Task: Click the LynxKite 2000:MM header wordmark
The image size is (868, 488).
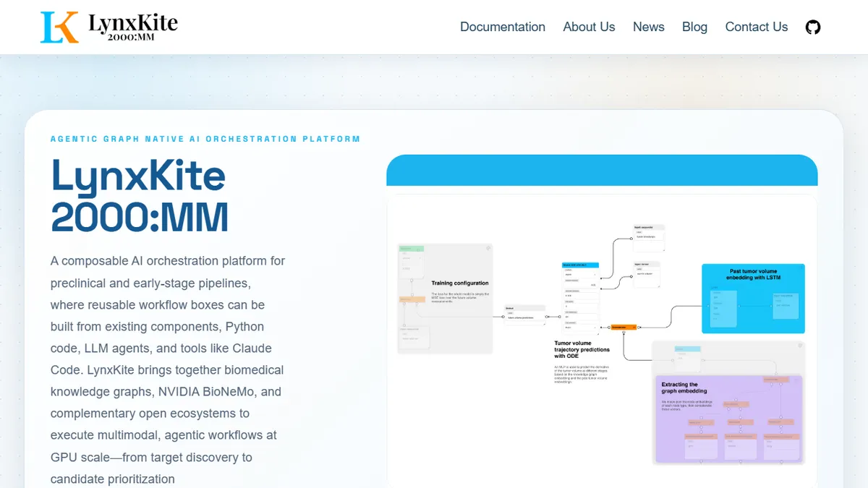Action: point(133,27)
